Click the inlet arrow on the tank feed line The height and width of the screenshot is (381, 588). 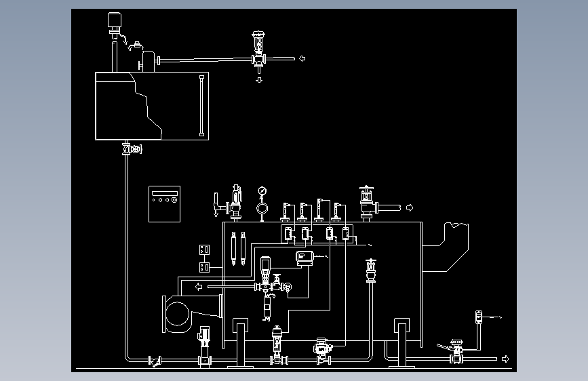click(302, 58)
